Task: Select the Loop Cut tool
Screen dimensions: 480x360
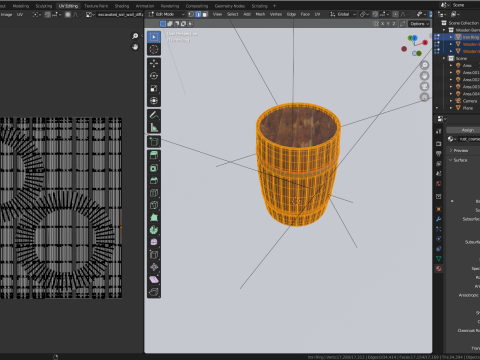Action: (154, 193)
